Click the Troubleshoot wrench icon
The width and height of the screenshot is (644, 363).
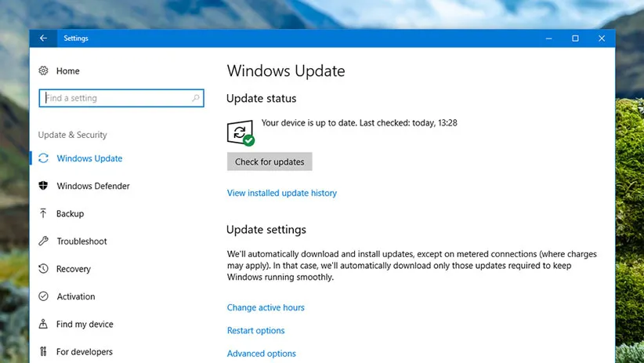[x=44, y=241]
